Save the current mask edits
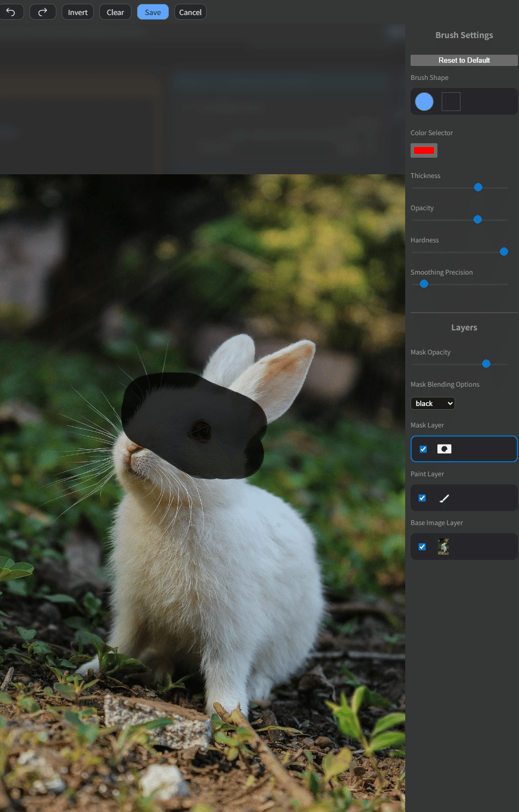Viewport: 519px width, 812px height. pyautogui.click(x=152, y=11)
